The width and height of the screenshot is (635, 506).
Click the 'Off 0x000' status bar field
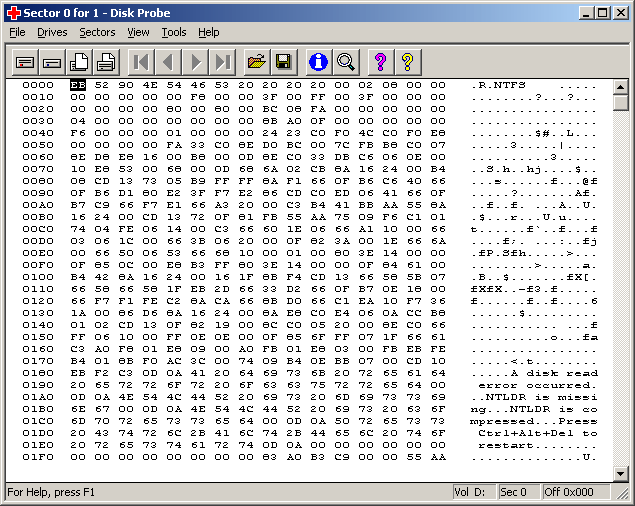pyautogui.click(x=576, y=492)
